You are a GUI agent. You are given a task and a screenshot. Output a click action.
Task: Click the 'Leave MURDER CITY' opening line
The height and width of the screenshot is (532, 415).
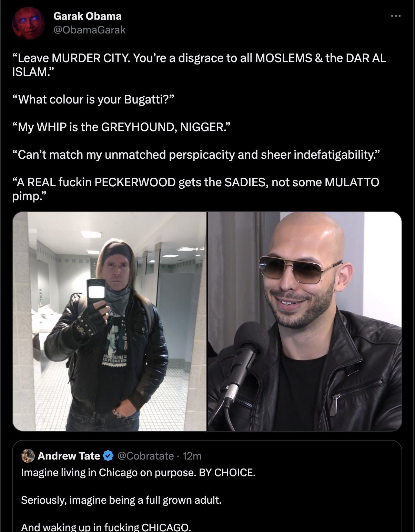tap(199, 65)
